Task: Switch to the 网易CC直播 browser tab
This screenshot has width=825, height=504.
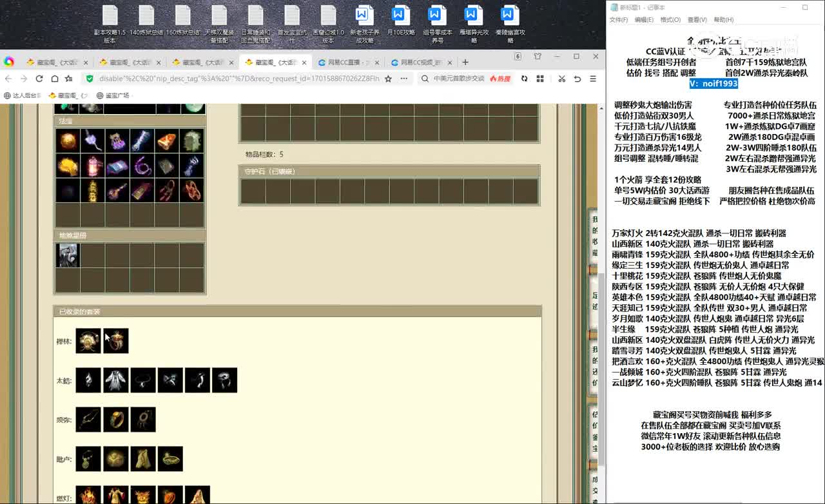Action: click(348, 63)
